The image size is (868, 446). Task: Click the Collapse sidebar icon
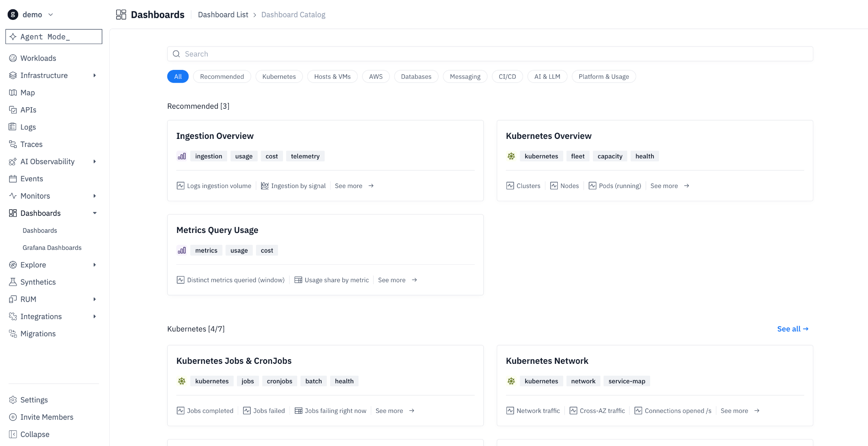13,434
